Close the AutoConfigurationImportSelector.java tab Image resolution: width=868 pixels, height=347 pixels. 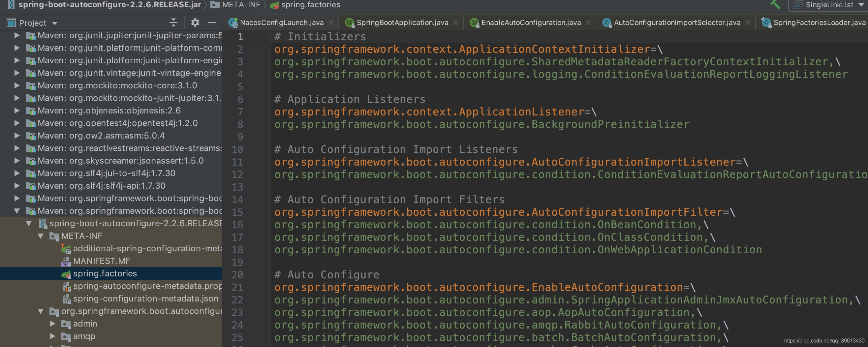point(748,22)
